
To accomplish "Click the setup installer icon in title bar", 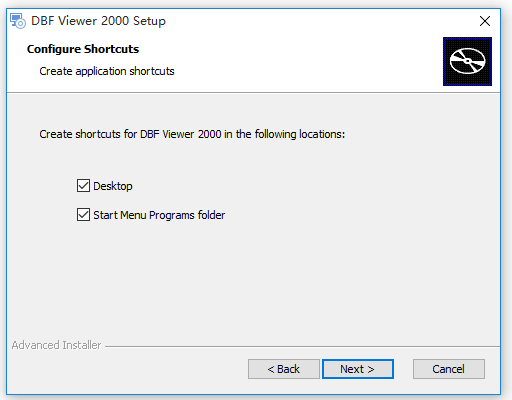I will coord(18,21).
